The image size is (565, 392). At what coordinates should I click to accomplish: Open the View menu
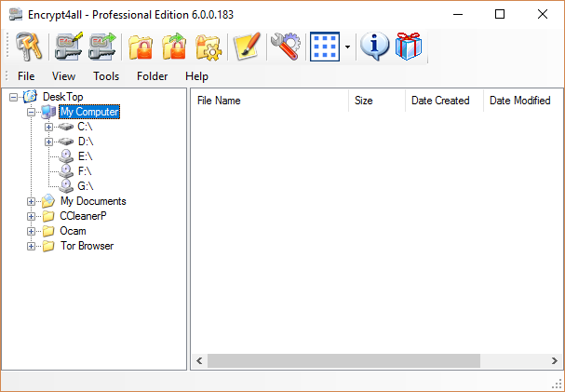coord(63,76)
